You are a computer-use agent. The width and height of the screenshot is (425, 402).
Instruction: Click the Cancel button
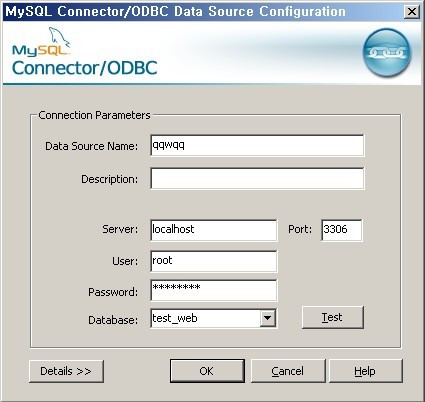288,371
